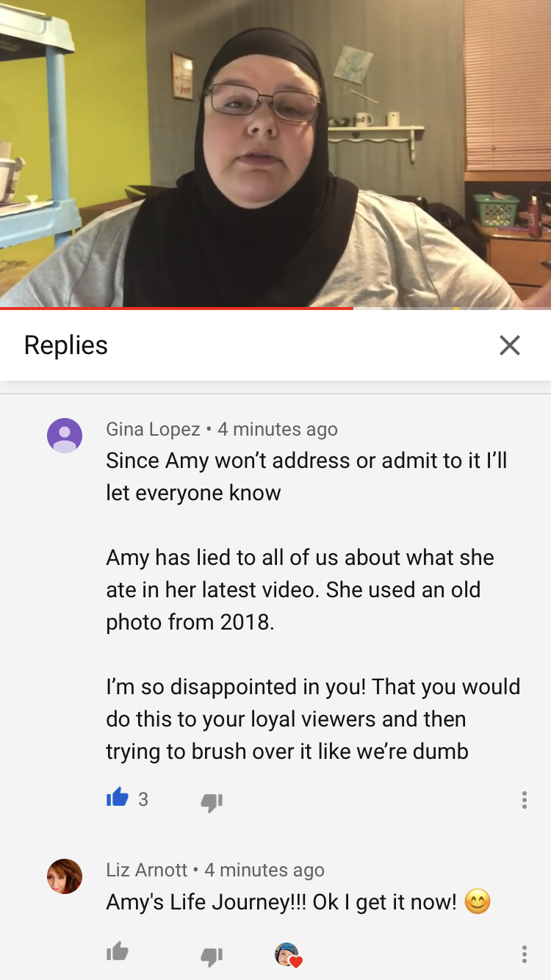Dislike Gina Lopez's comment

212,802
